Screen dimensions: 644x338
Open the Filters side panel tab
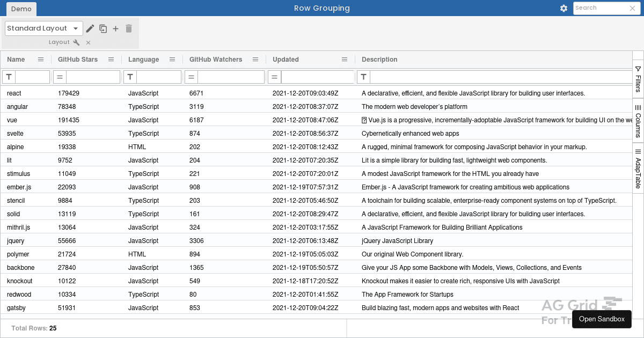pyautogui.click(x=638, y=79)
